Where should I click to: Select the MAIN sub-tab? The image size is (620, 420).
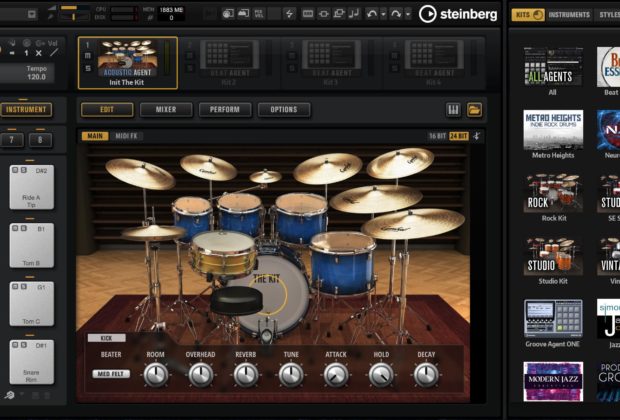pyautogui.click(x=95, y=136)
